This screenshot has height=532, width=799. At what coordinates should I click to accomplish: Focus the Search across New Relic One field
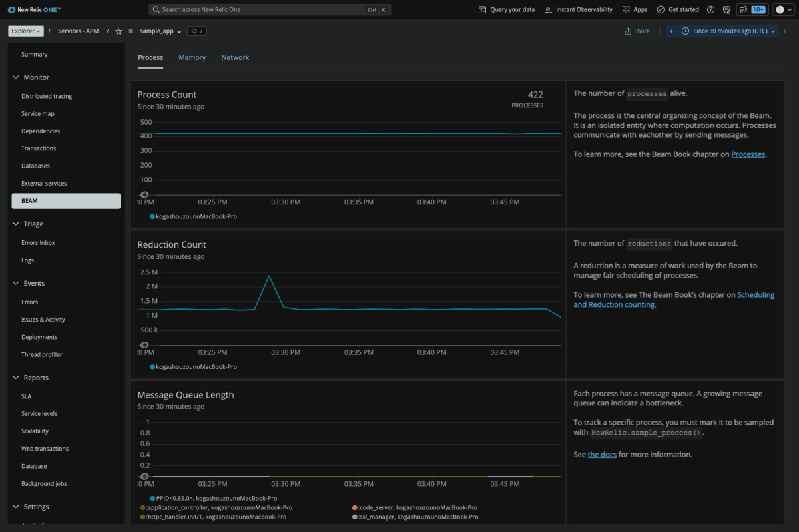(270, 10)
